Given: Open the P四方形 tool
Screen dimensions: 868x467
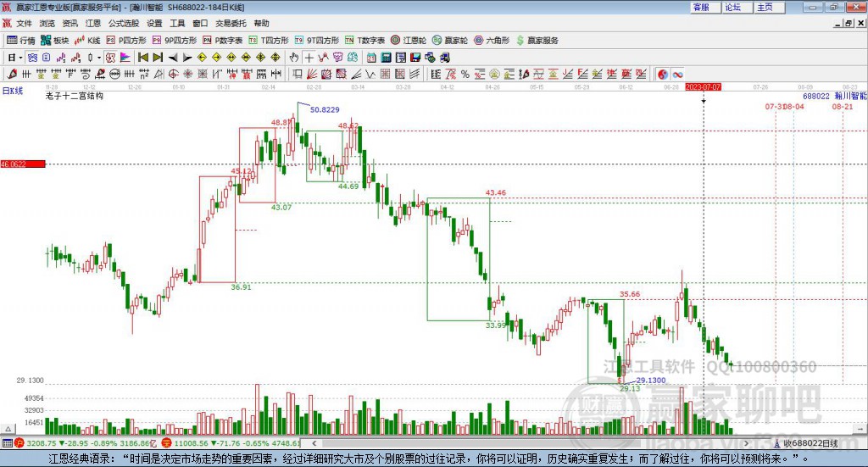Looking at the screenshot, I should pos(126,41).
